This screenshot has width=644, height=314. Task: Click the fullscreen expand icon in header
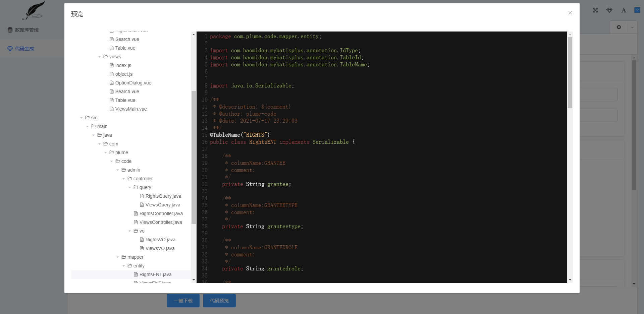(x=595, y=10)
